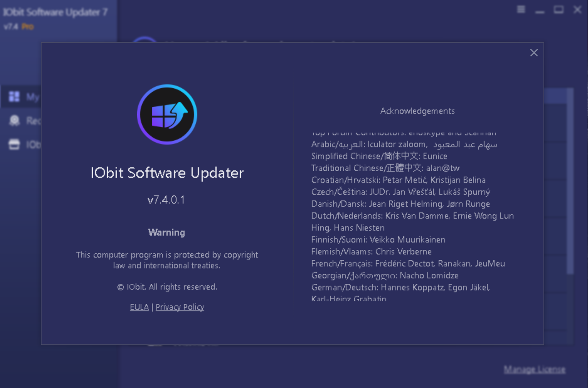The height and width of the screenshot is (388, 588).
Task: Click the Warning heading
Action: [166, 232]
